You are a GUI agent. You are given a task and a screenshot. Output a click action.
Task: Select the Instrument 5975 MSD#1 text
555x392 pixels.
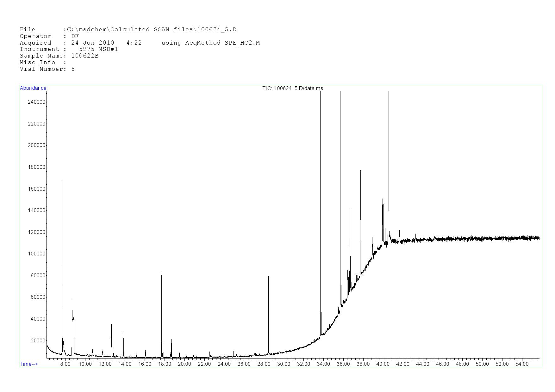tap(69, 49)
